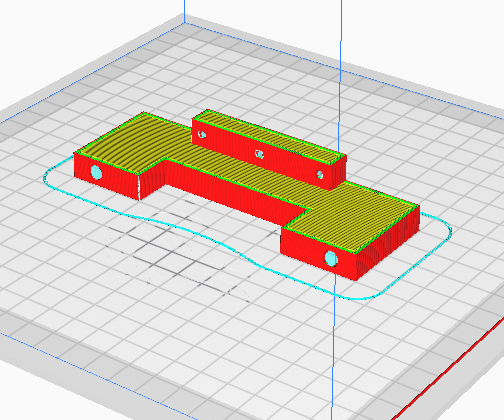Image resolution: width=504 pixels, height=420 pixels.
Task: Click the middle small hole on raised rail
Action: coord(259,154)
